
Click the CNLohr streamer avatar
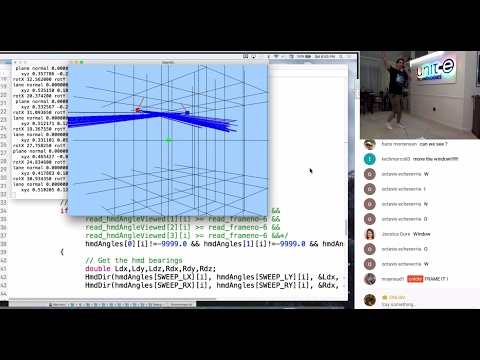[369, 300]
